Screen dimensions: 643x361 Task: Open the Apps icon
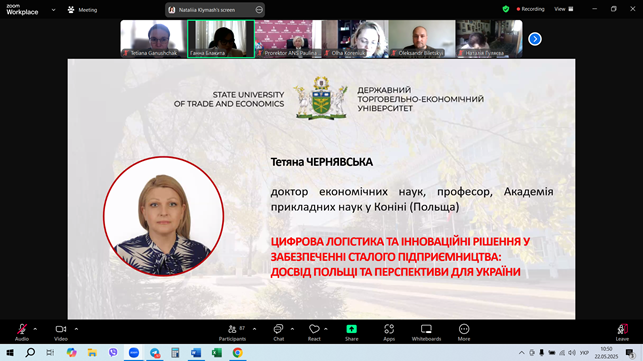[x=389, y=332]
